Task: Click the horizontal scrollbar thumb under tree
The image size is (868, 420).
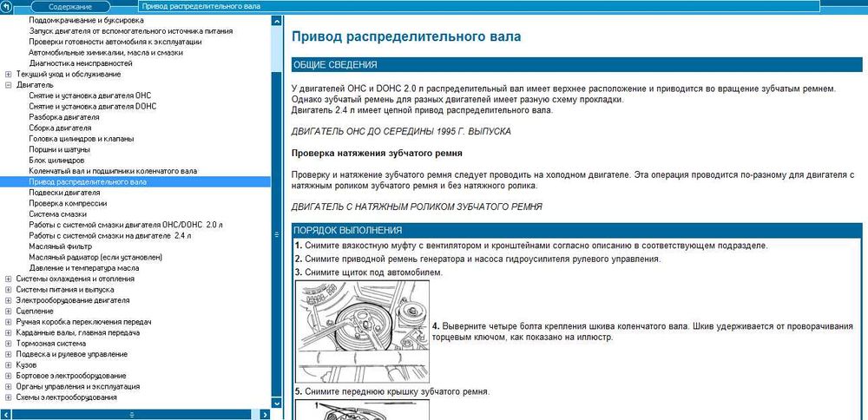Action: (x=132, y=415)
